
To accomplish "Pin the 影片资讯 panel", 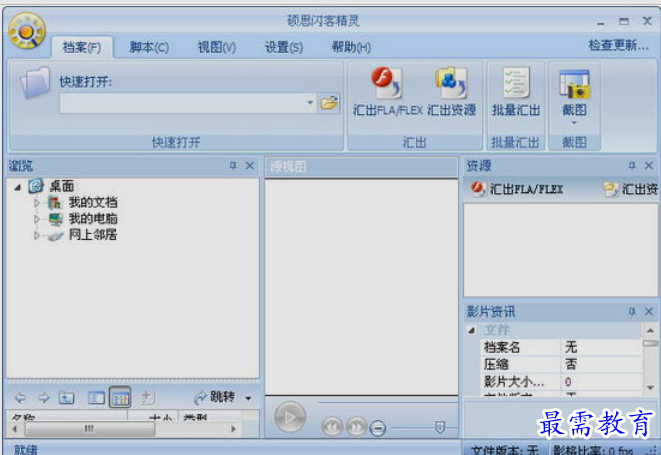I will 631,311.
